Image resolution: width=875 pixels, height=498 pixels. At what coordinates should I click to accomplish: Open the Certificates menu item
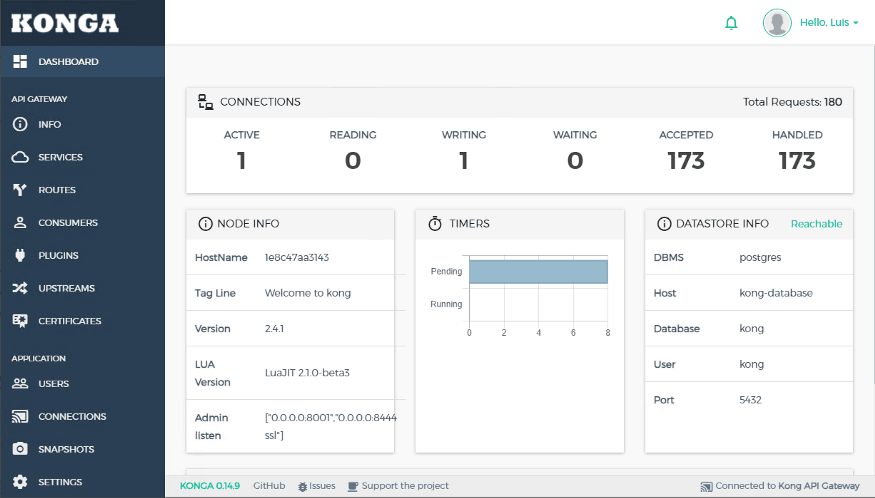(x=83, y=321)
